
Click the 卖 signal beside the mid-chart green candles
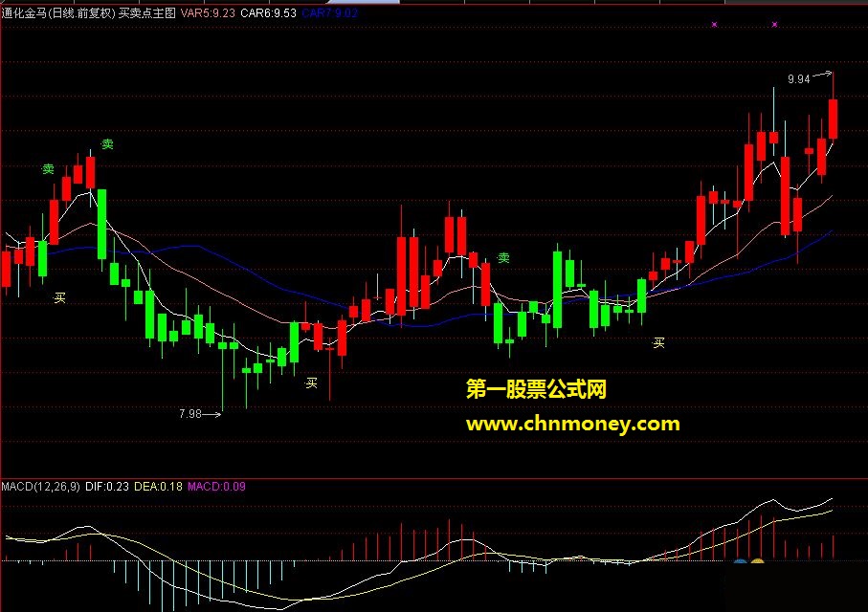(x=503, y=258)
